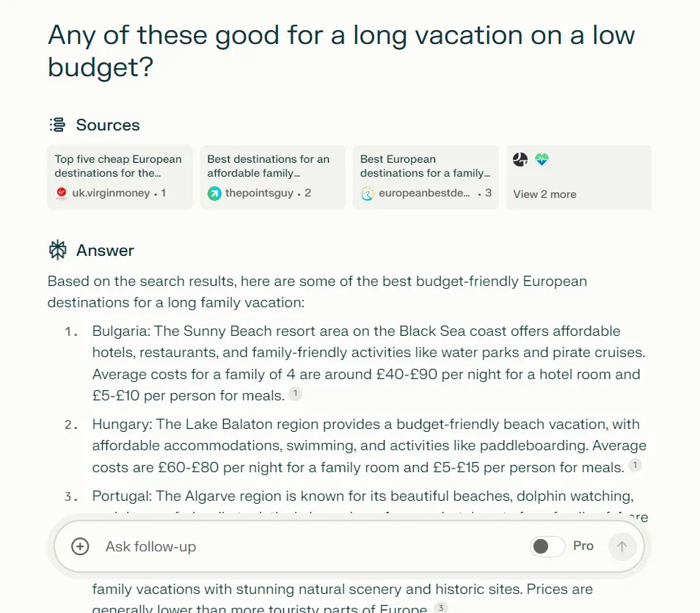
Task: Focus the Ask follow-up input field
Action: [x=313, y=546]
